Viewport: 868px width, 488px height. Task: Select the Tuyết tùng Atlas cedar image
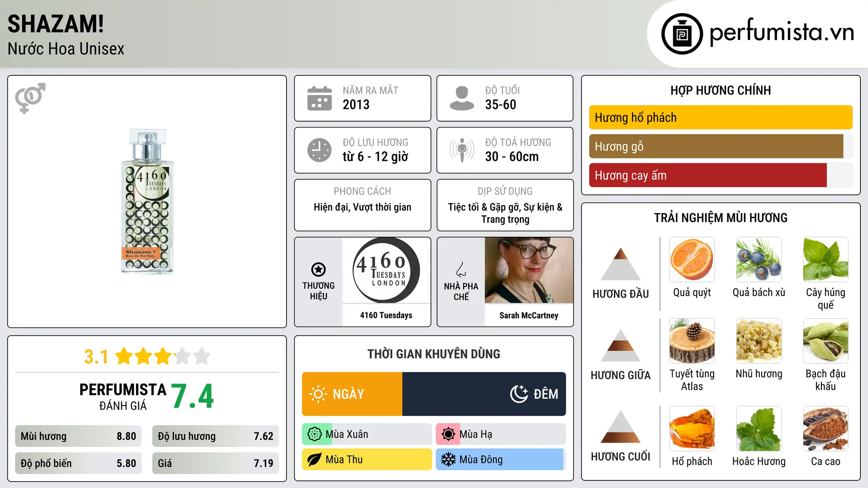[x=692, y=341]
